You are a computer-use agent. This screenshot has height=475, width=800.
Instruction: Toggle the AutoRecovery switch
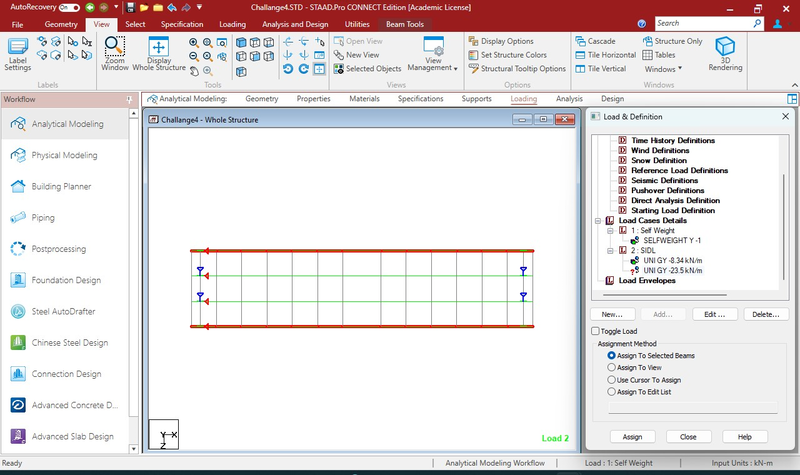[x=68, y=7]
